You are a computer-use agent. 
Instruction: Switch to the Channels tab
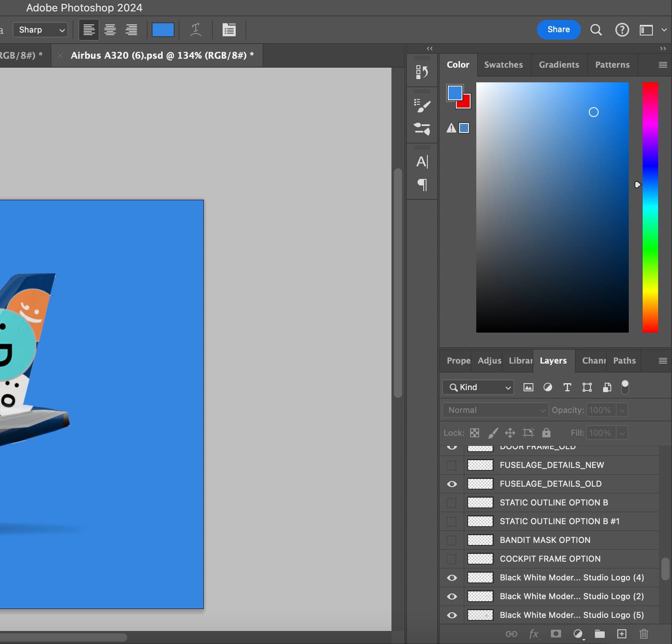click(593, 361)
